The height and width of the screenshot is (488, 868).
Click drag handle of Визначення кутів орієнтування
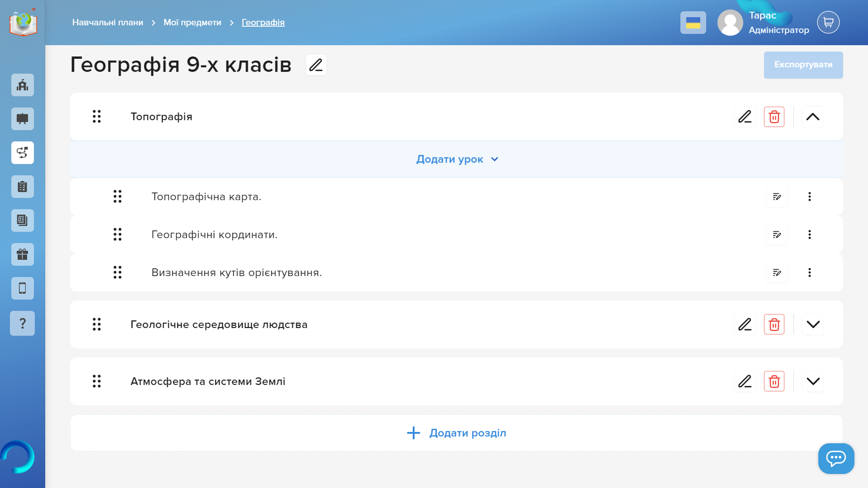point(118,272)
